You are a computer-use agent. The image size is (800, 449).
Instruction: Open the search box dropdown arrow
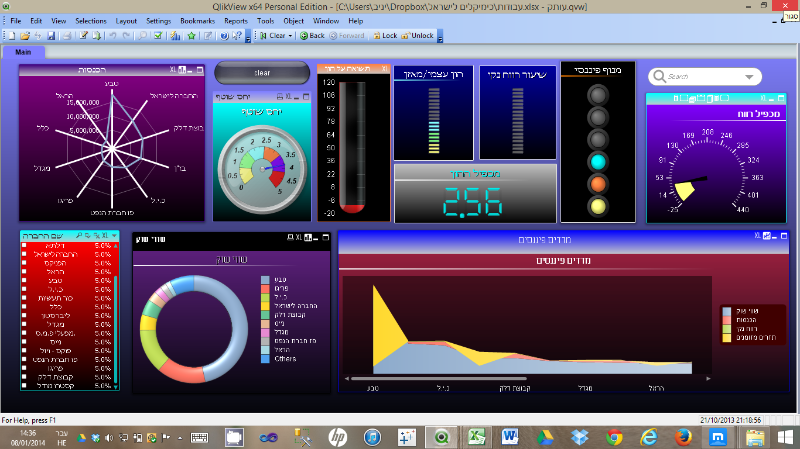point(749,77)
